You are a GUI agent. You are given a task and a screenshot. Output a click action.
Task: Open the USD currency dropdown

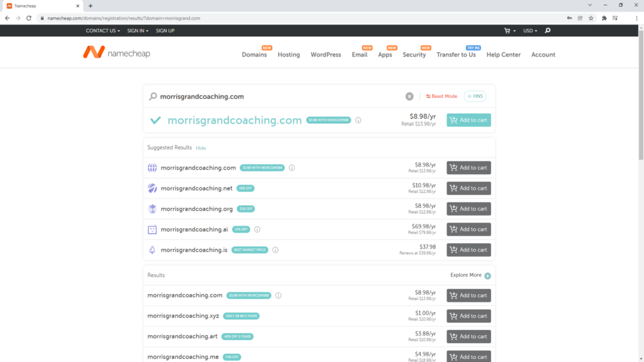530,31
